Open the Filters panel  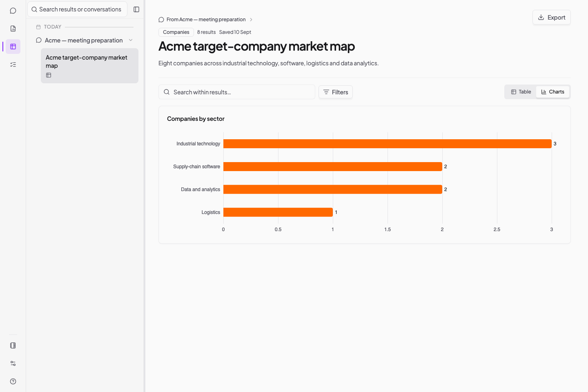click(x=336, y=92)
